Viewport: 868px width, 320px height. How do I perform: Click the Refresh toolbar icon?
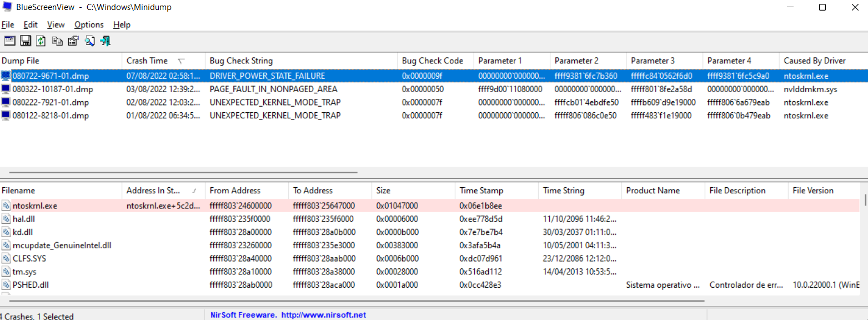point(41,41)
